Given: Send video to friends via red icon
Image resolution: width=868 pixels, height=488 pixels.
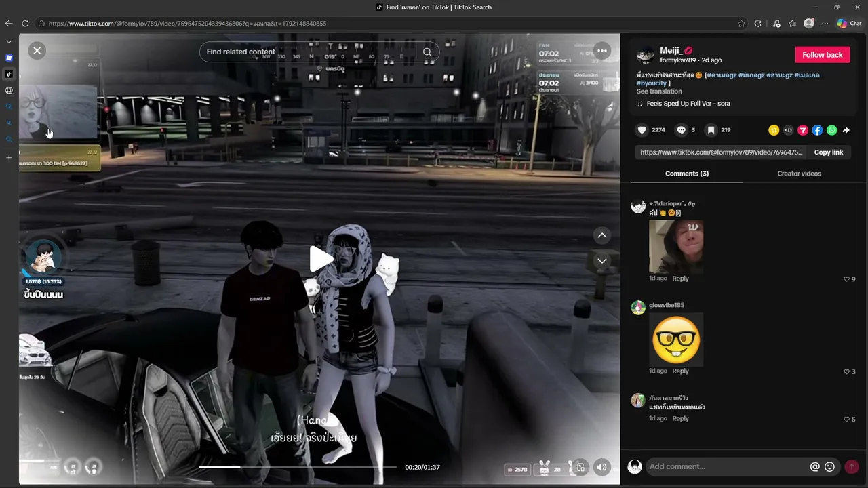Looking at the screenshot, I should coord(803,130).
